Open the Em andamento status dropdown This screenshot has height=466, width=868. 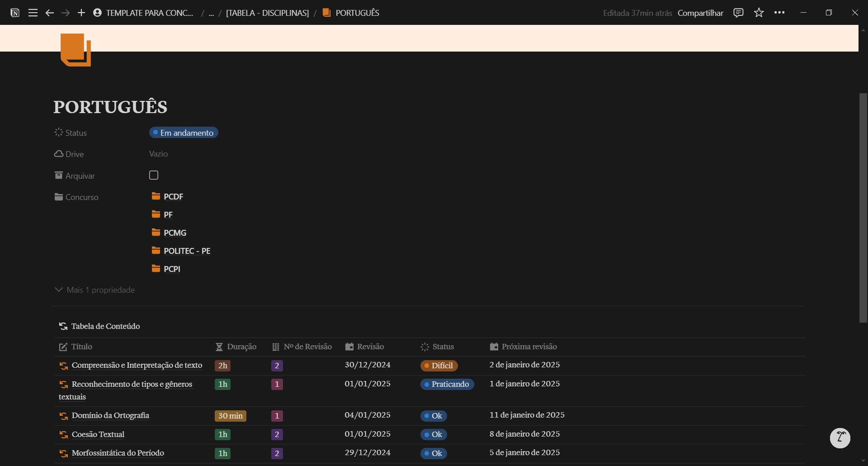184,133
